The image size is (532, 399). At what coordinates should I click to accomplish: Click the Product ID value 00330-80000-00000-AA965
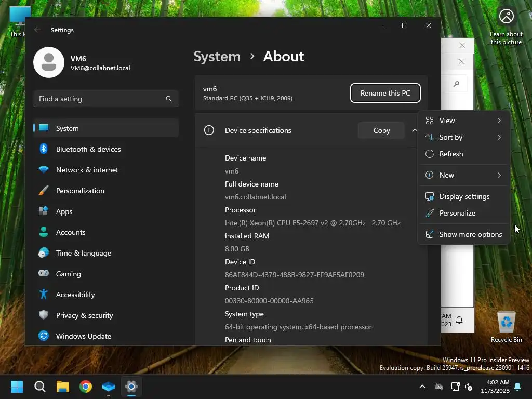tap(269, 301)
